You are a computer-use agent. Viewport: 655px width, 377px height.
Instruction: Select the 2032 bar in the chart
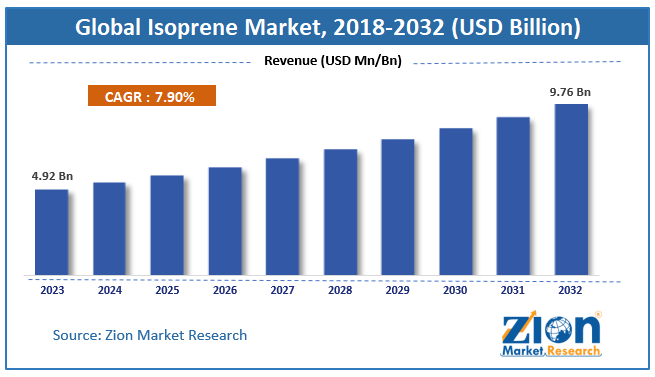click(x=571, y=189)
